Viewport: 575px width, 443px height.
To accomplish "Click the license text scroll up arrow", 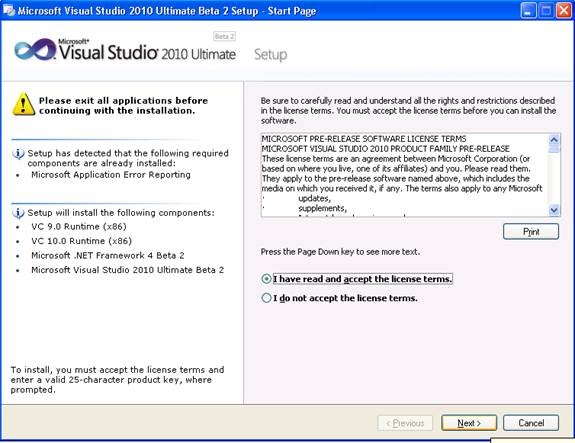I will pyautogui.click(x=554, y=139).
